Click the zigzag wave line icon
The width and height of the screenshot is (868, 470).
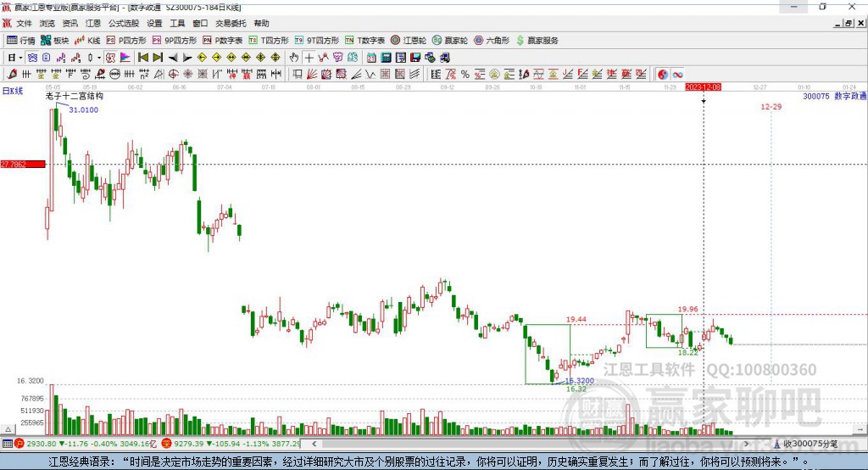pos(370,75)
